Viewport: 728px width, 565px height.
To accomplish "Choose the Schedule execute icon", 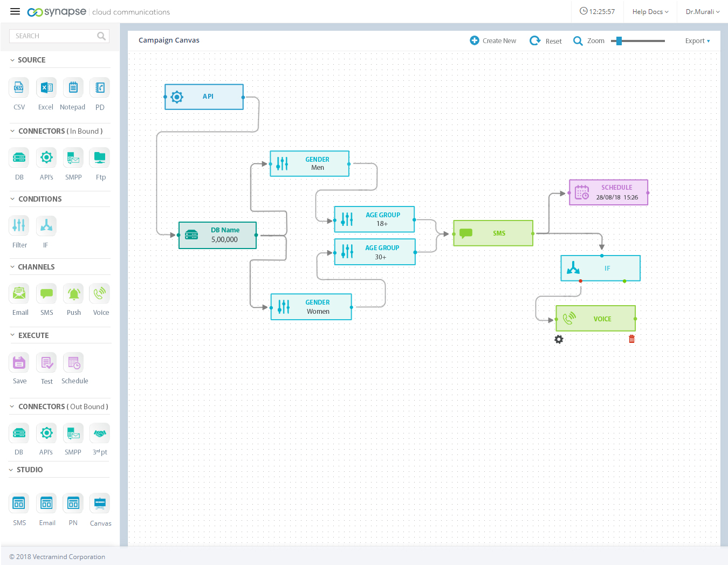I will point(73,363).
